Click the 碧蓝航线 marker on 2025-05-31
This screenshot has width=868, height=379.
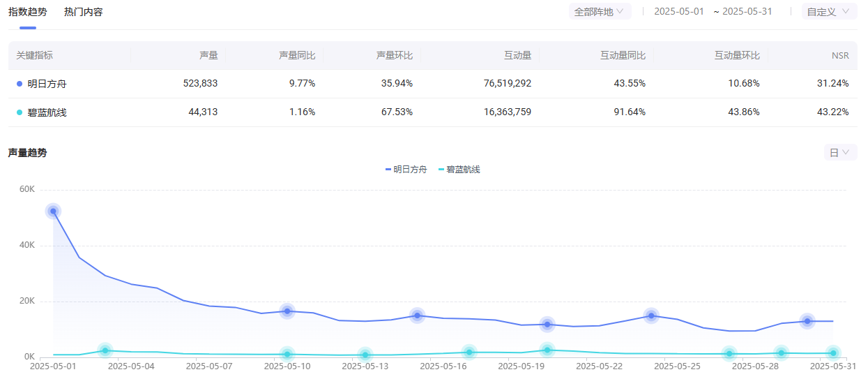833,353
